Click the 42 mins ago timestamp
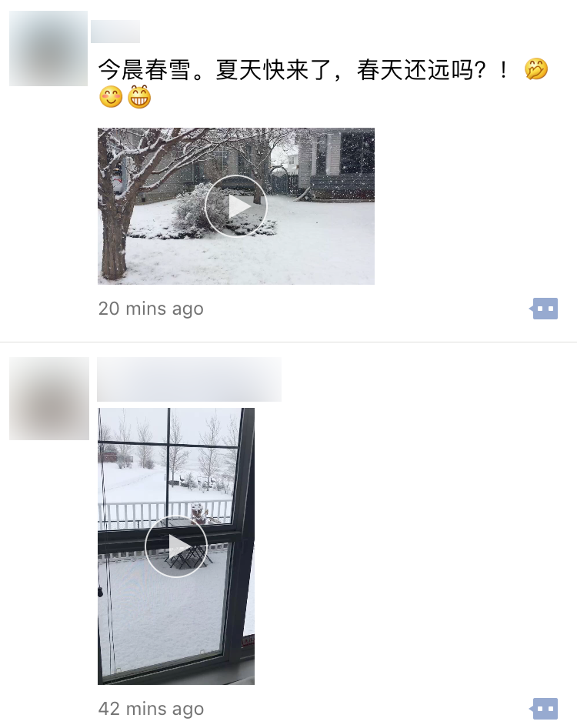Viewport: 577px width, 728px height. (151, 709)
